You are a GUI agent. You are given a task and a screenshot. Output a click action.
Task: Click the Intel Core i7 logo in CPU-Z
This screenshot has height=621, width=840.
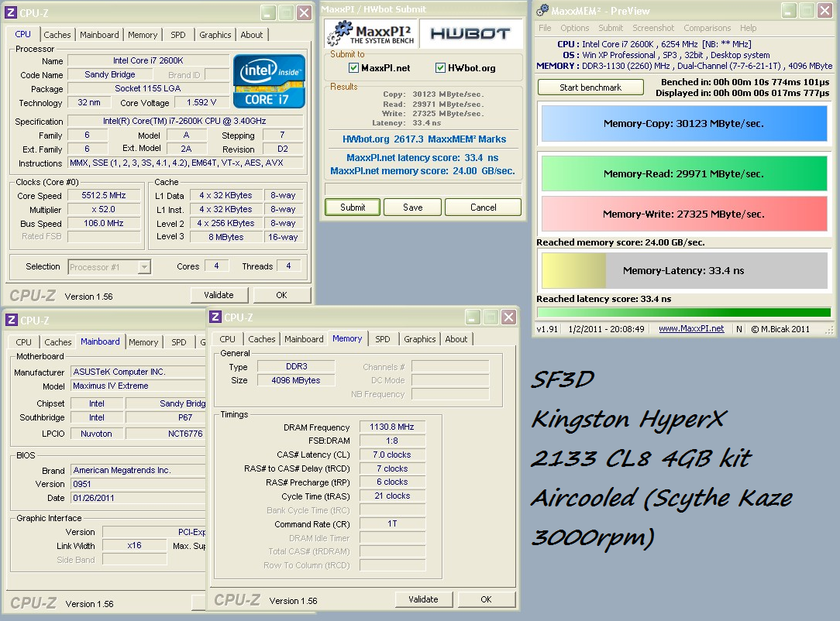coord(269,81)
